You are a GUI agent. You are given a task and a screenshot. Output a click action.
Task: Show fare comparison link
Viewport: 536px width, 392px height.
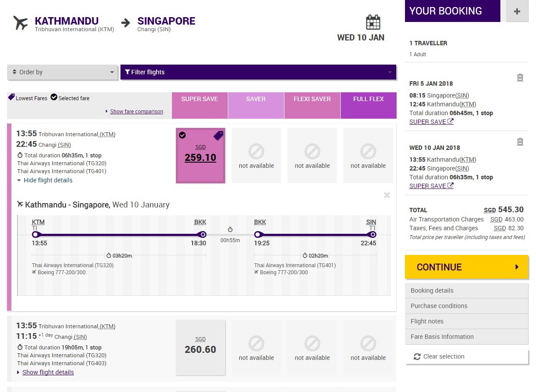[x=137, y=112]
